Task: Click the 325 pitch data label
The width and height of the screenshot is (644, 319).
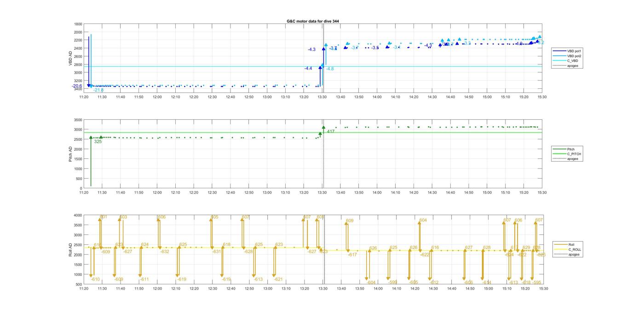Action: (x=98, y=142)
